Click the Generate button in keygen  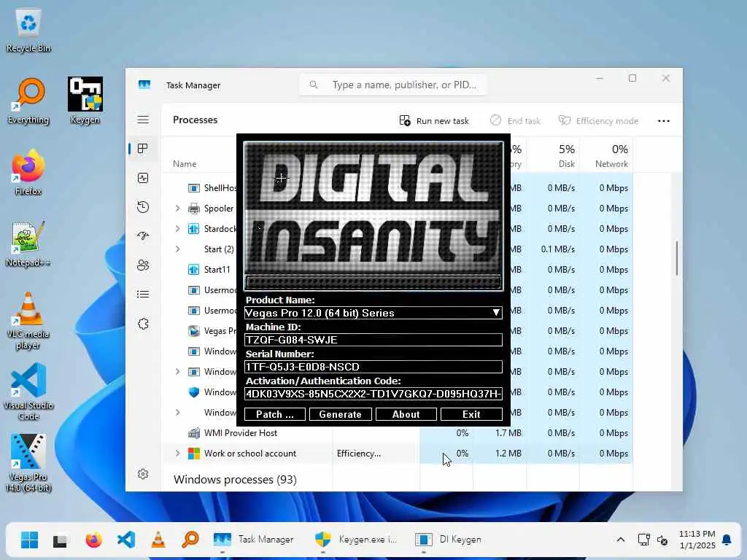pyautogui.click(x=340, y=414)
